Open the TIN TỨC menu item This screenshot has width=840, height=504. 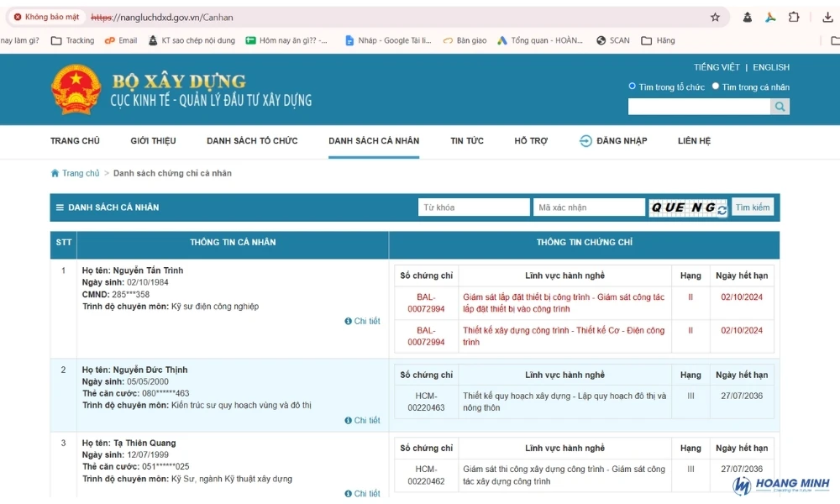tap(467, 141)
